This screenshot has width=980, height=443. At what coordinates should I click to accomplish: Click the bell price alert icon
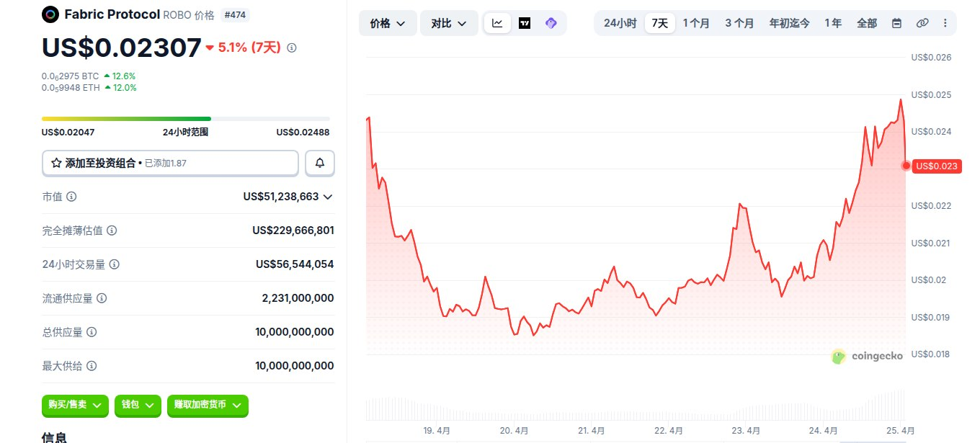tap(320, 164)
